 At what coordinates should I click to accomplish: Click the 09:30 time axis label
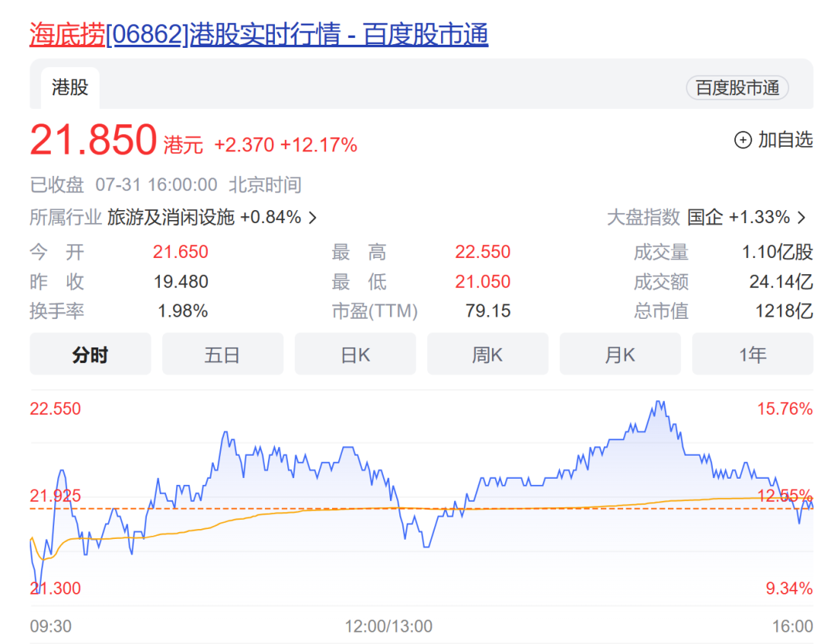click(x=50, y=626)
